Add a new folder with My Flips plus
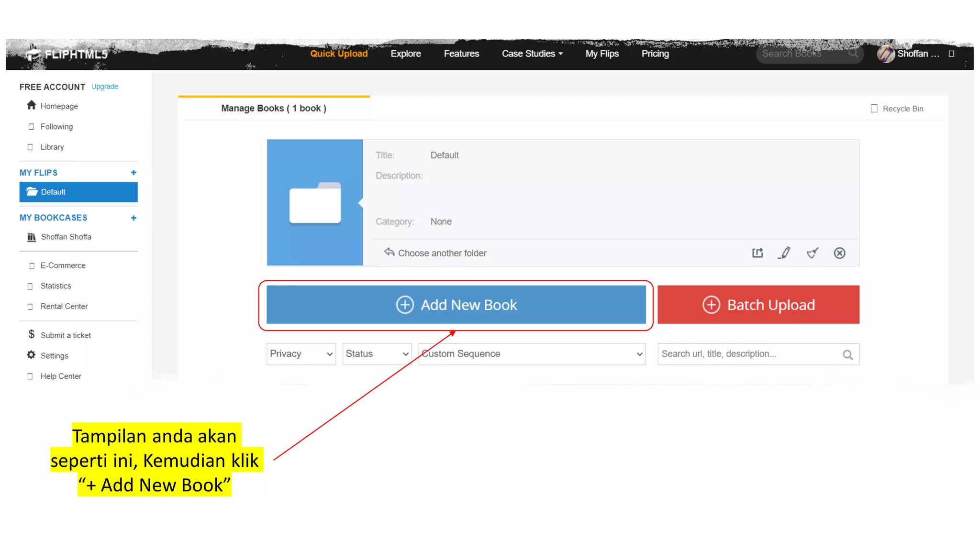 point(134,173)
